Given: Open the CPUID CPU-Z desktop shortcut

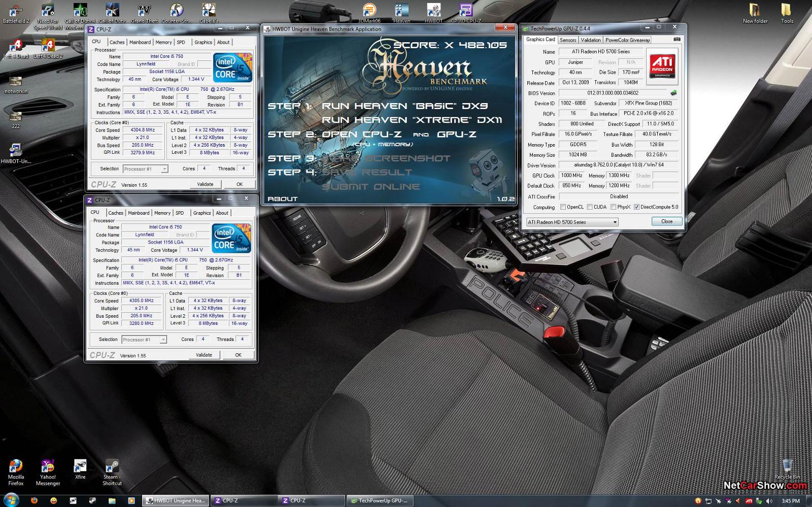Looking at the screenshot, I should [x=466, y=13].
